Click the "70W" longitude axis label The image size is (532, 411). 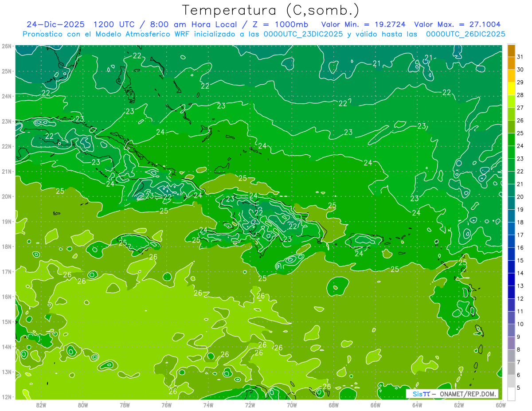pos(292,405)
